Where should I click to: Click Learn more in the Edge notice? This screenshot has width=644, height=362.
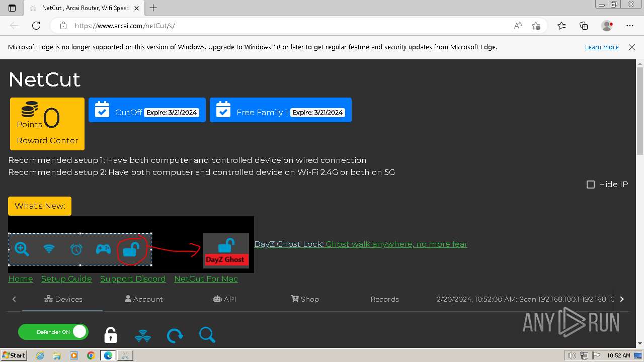pos(602,47)
